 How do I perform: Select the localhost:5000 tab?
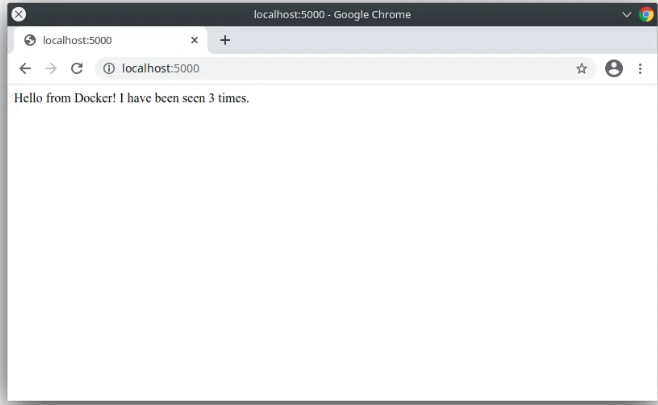point(110,40)
